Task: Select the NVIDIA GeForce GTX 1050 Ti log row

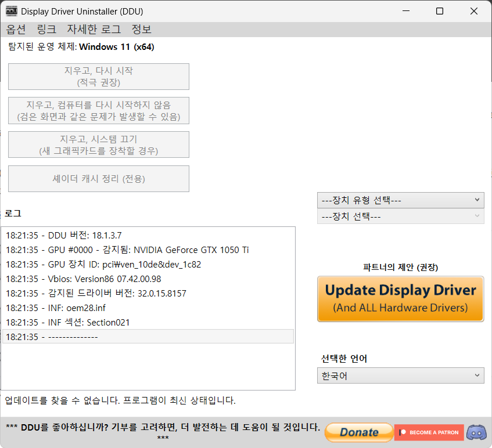Action: [148, 250]
